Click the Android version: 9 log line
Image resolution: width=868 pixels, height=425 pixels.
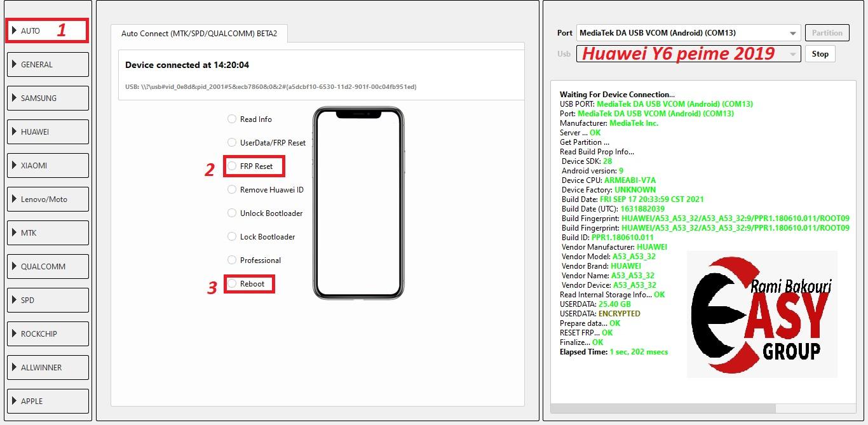592,171
